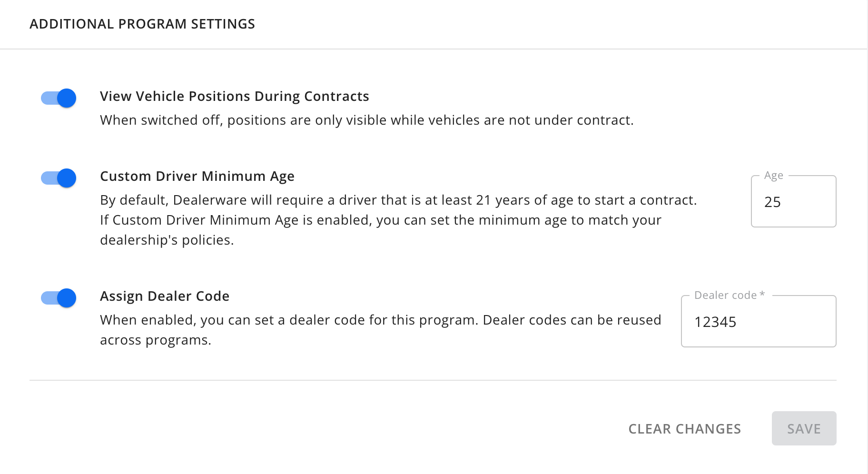Click the Assign Dealer Code label
Viewport: 868px width, 474px height.
pos(164,296)
